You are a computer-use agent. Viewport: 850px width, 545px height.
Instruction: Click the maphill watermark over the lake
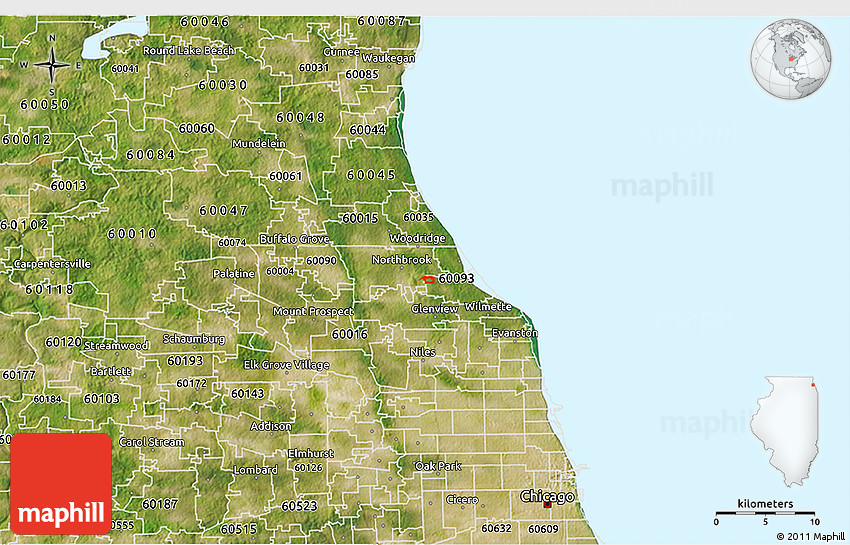[661, 186]
